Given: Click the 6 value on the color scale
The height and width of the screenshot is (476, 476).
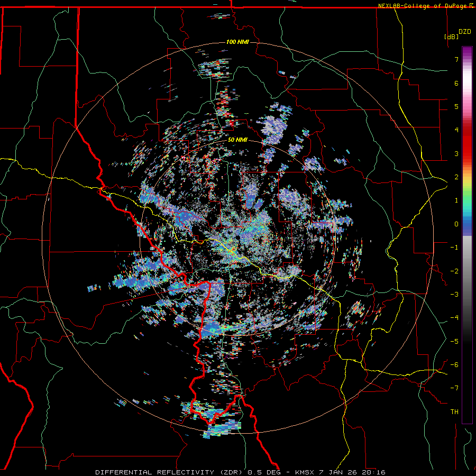Looking at the screenshot, I should (456, 83).
